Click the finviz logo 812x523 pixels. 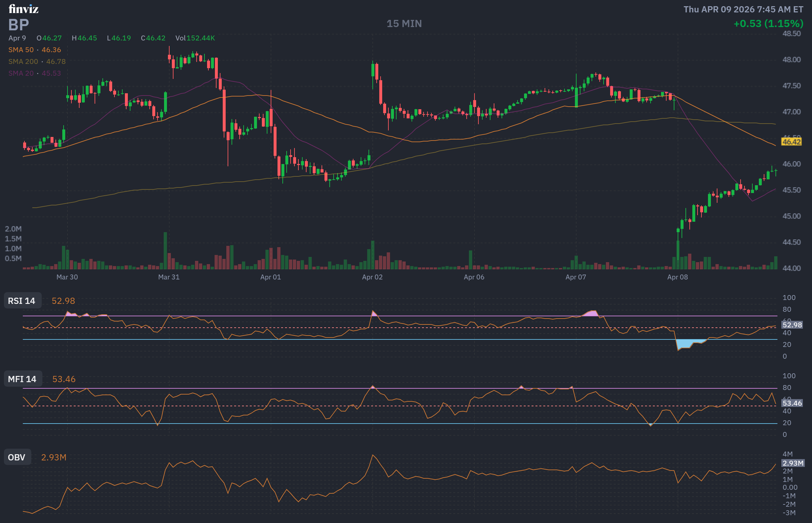(x=23, y=9)
